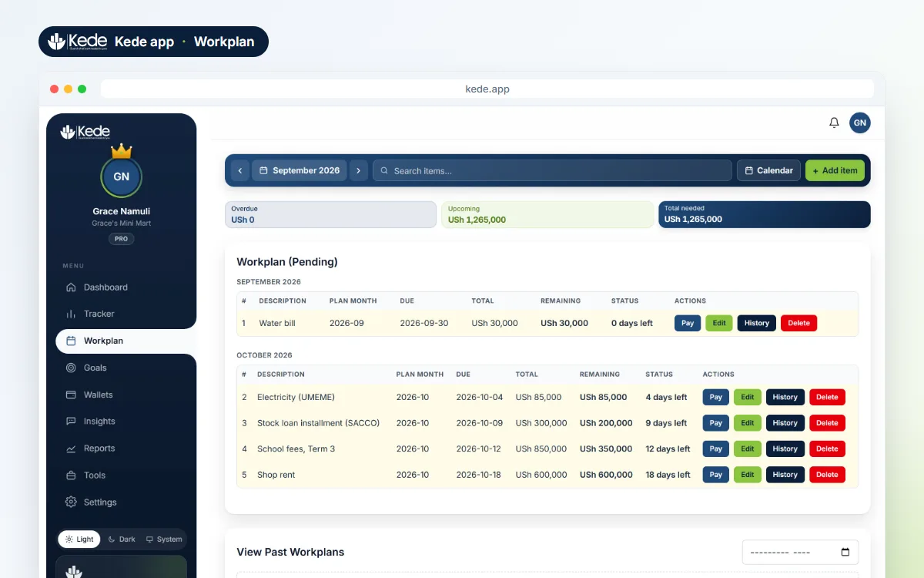This screenshot has width=924, height=578.
Task: Open the notifications bell
Action: tap(834, 123)
